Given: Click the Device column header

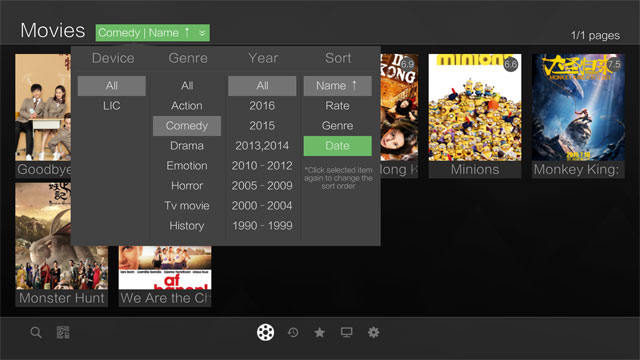Looking at the screenshot, I should point(113,58).
